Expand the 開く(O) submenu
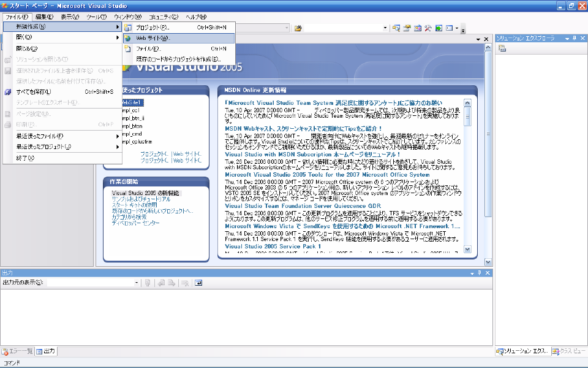588x368 pixels. [62, 37]
